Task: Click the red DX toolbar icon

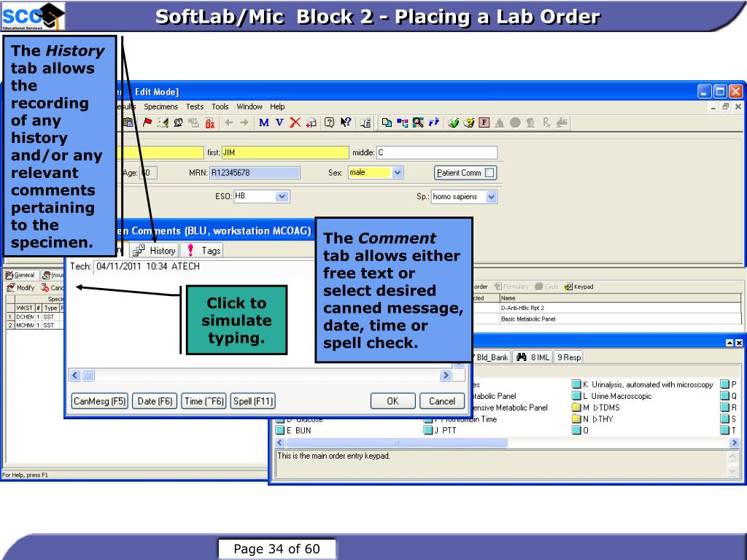Action: (x=209, y=122)
